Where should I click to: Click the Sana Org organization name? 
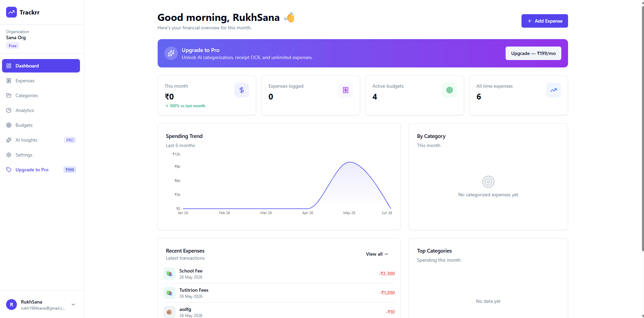(x=16, y=37)
